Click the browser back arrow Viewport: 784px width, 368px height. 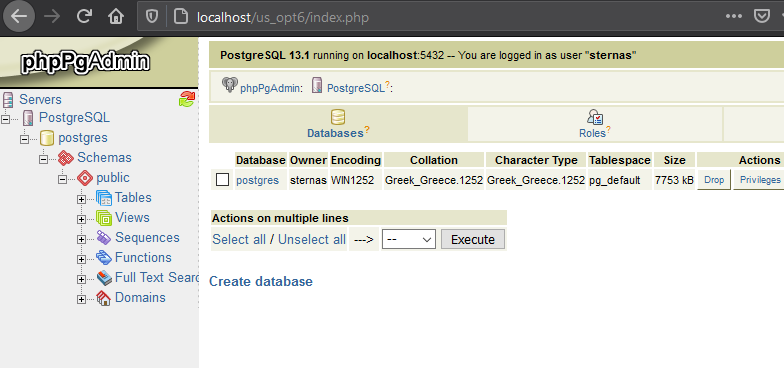[x=18, y=16]
